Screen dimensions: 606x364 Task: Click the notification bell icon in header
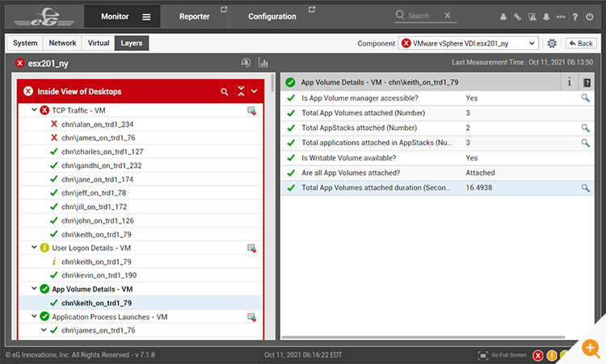[x=546, y=17]
